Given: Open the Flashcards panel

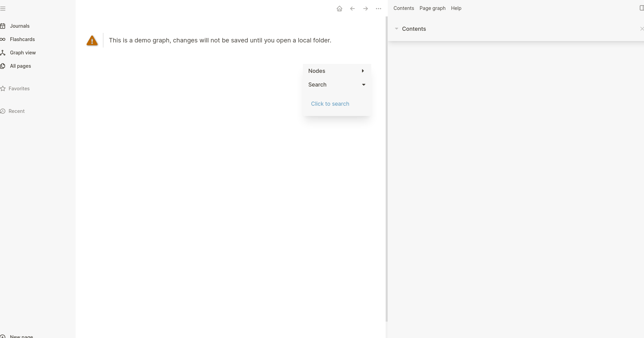Looking at the screenshot, I should (x=22, y=39).
